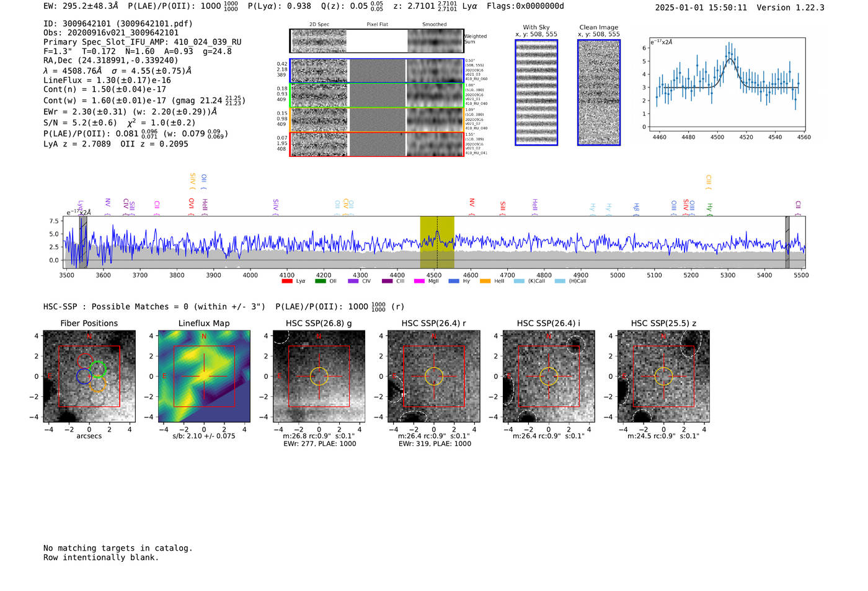Select the HSC SSP(26.4) i cutout
The height and width of the screenshot is (591, 868).
(x=549, y=376)
